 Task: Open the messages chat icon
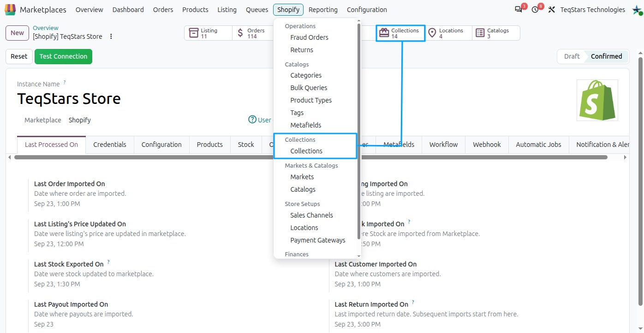click(518, 9)
